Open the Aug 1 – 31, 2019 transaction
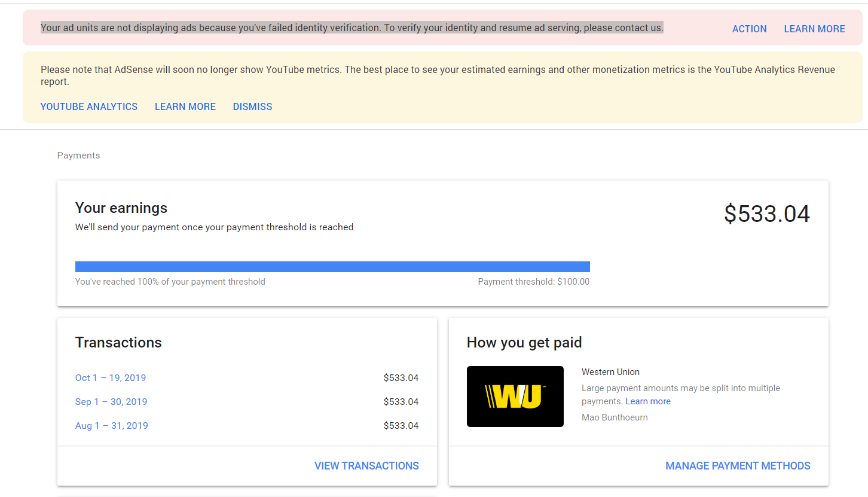The height and width of the screenshot is (497, 868). [x=112, y=426]
